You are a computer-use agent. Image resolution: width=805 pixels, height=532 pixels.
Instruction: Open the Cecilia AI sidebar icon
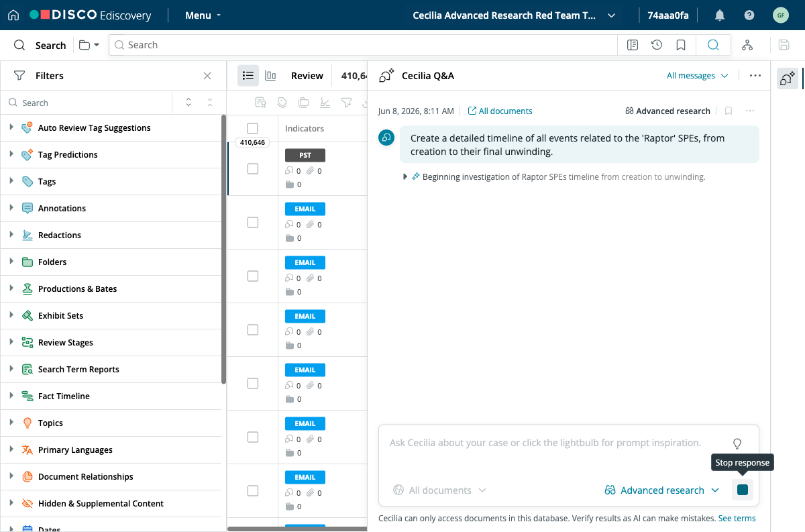click(x=787, y=78)
